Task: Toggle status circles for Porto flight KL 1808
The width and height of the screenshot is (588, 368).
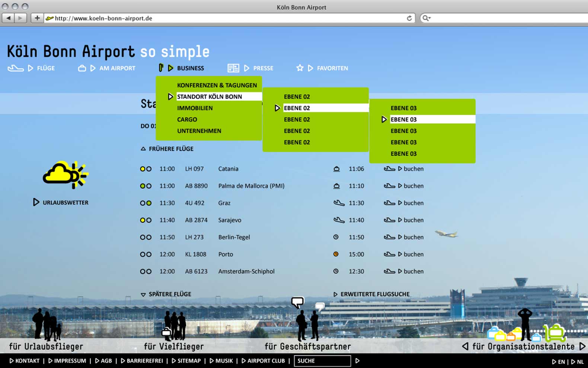Action: click(146, 255)
